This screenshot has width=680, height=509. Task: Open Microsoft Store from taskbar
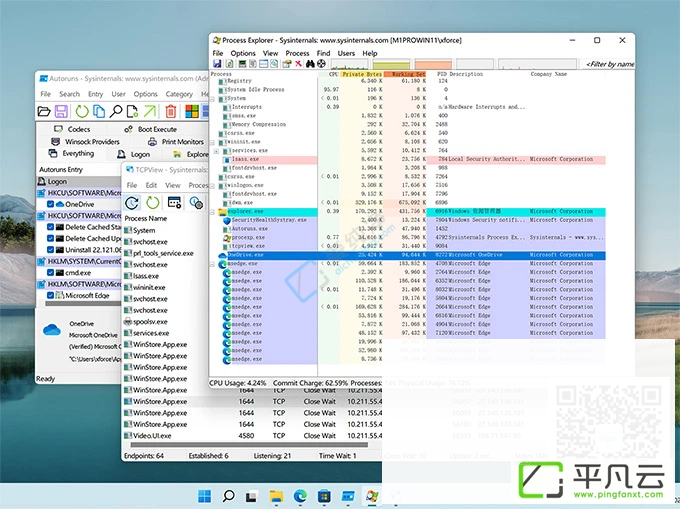click(x=324, y=496)
